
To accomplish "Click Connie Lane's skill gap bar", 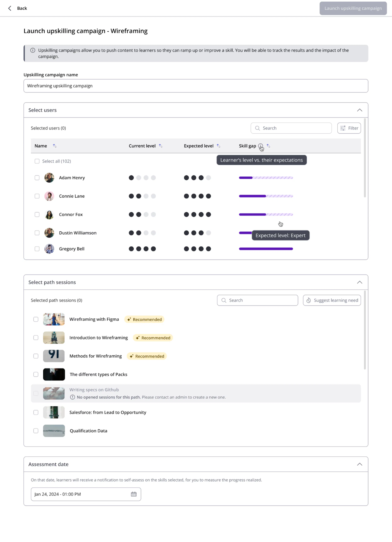I will pyautogui.click(x=266, y=196).
